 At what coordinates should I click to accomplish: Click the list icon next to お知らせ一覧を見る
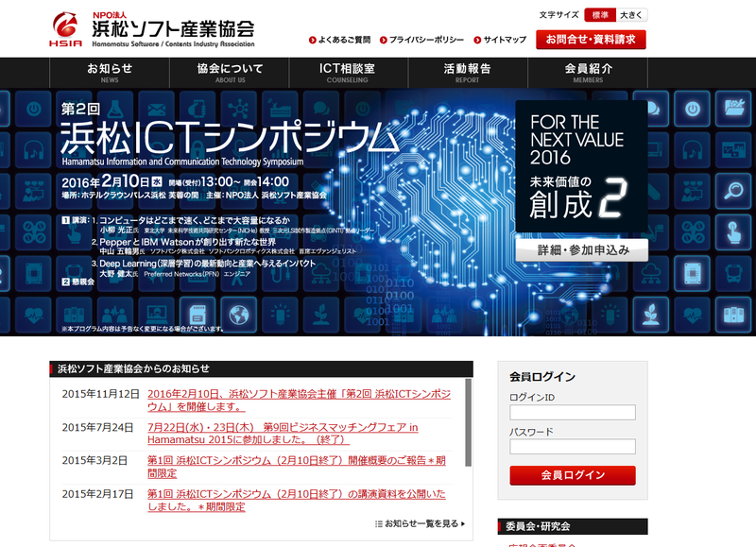379,524
